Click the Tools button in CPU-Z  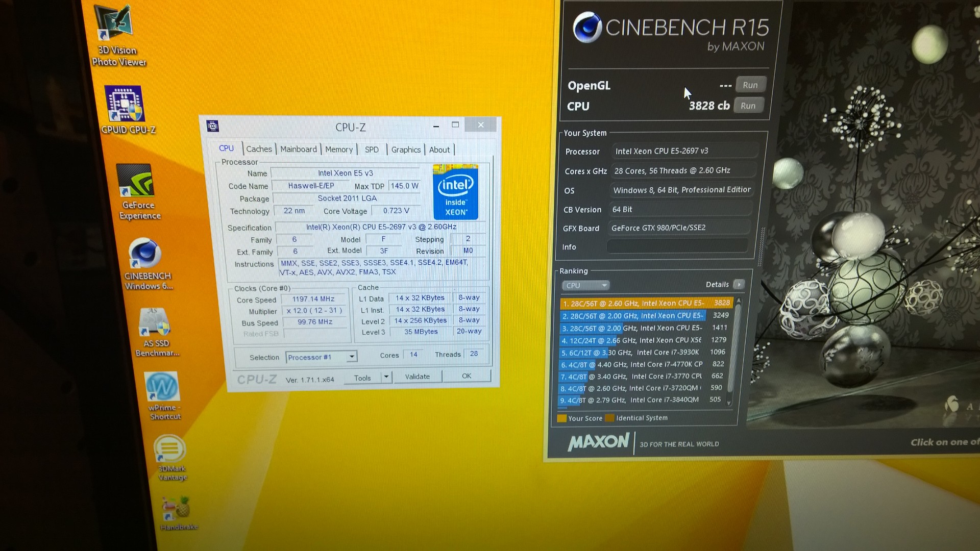point(362,378)
